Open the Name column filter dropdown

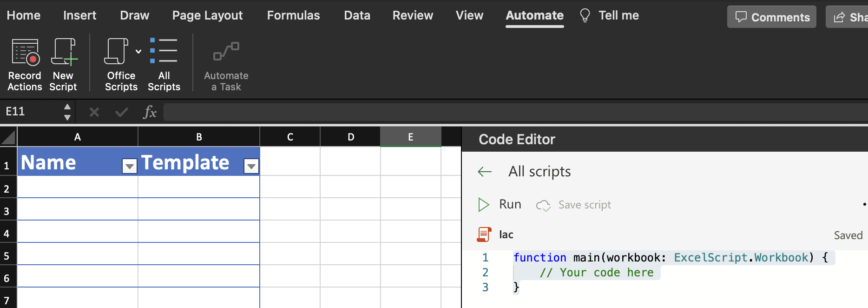pyautogui.click(x=130, y=166)
